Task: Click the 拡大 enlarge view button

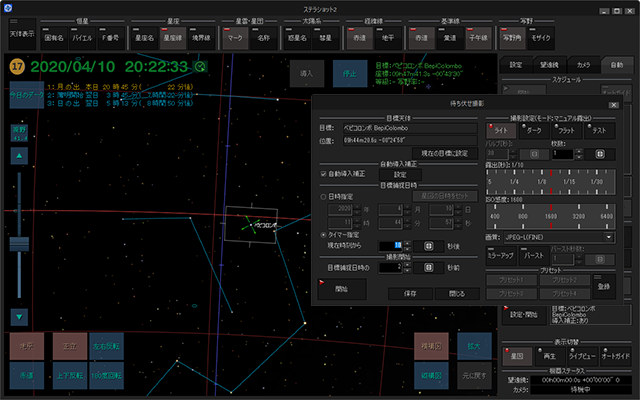Action: point(474,346)
